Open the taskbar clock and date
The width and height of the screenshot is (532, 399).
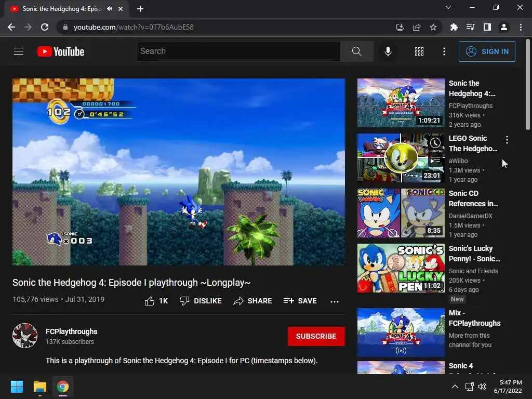508,387
